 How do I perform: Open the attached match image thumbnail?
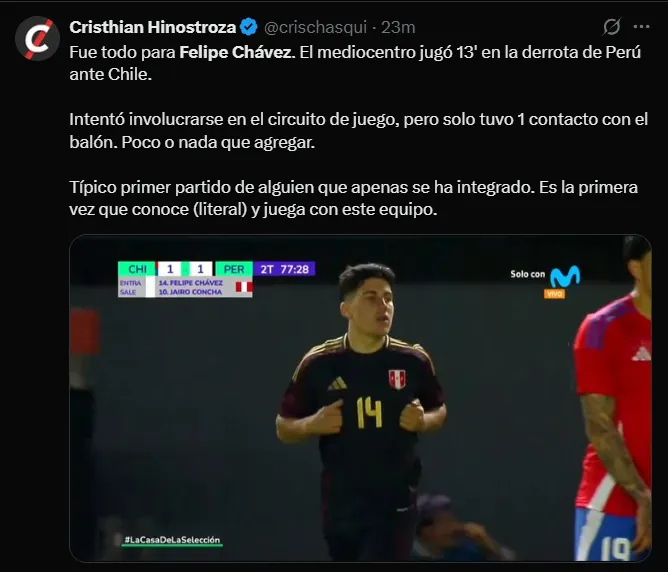tap(360, 398)
